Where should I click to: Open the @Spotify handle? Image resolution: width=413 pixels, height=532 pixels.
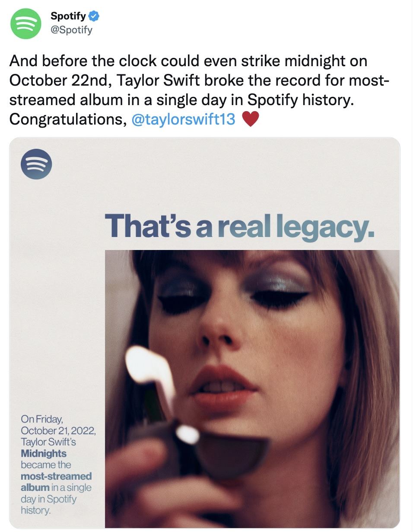(71, 30)
